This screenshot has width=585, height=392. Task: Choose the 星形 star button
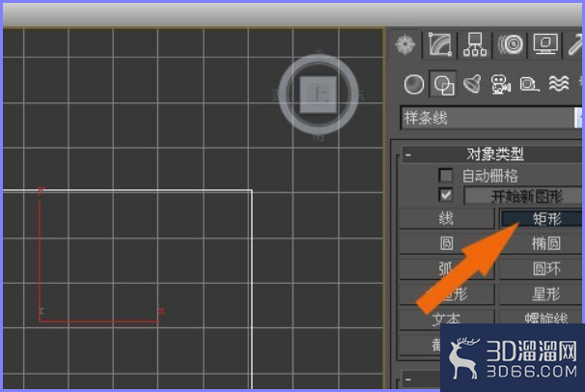tap(541, 294)
